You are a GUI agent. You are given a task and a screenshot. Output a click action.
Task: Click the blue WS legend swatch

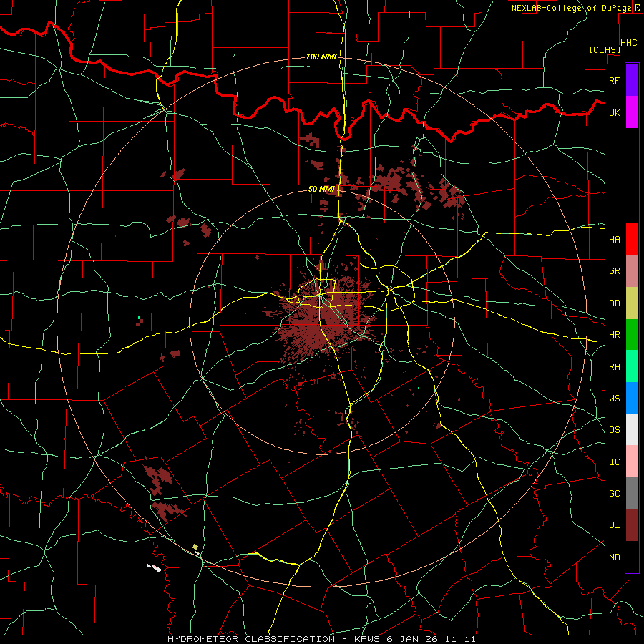click(x=632, y=398)
